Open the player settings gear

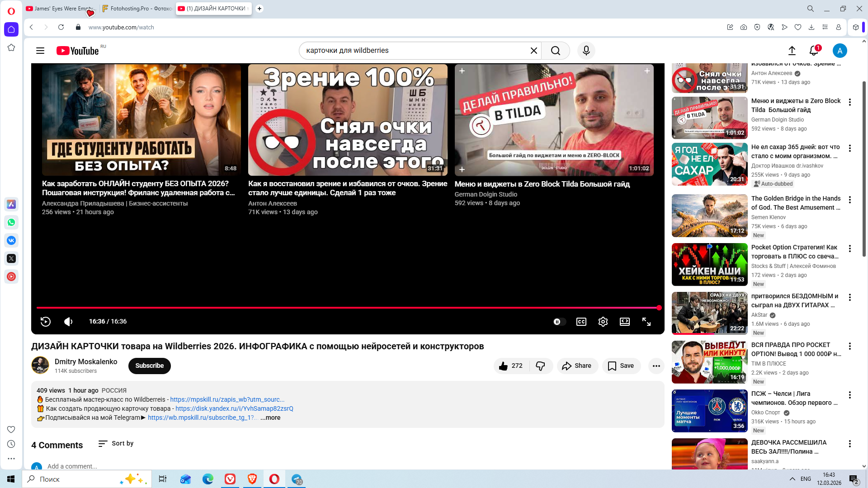[x=603, y=322]
